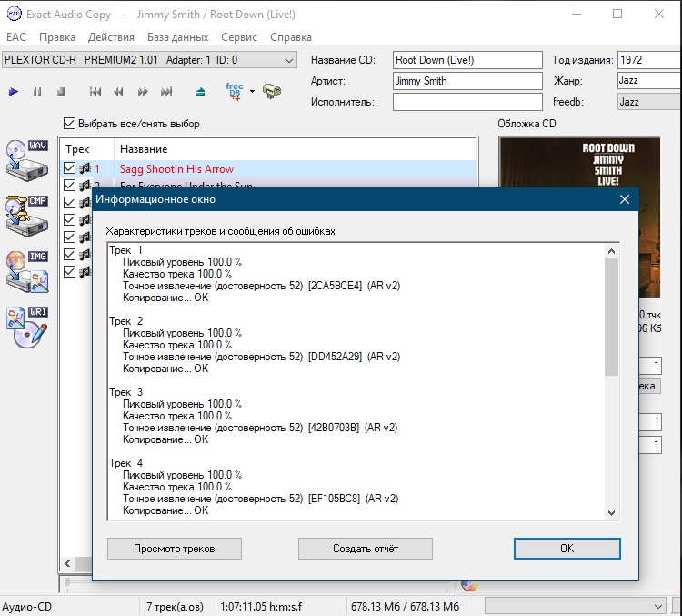Viewport: 682px width, 616px height.
Task: Click the Аудио-CD status bar entry
Action: [x=26, y=606]
